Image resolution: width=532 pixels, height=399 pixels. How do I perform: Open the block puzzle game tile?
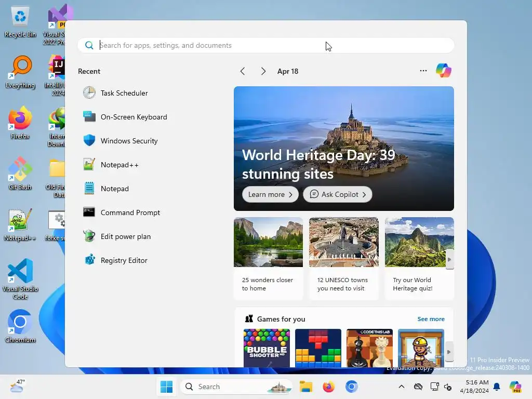coord(318,348)
